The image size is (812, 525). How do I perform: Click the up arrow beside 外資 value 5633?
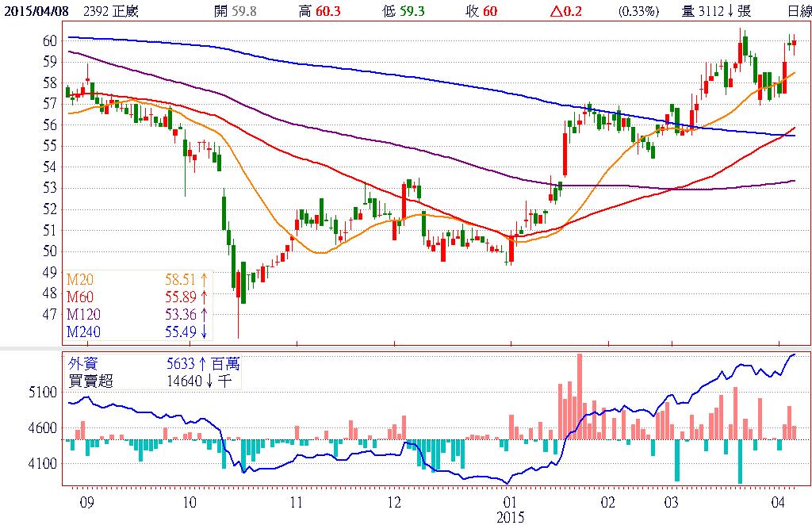click(x=198, y=364)
